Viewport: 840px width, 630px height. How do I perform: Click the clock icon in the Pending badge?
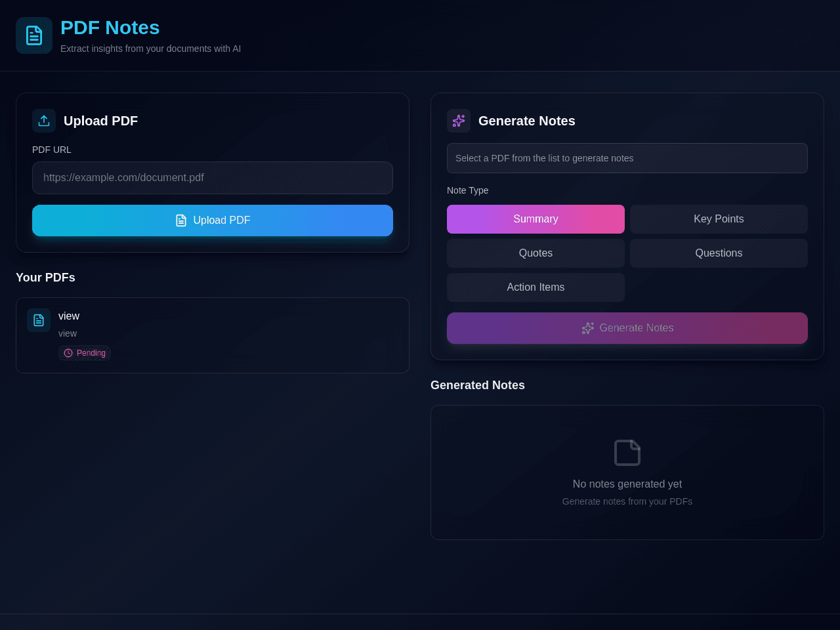68,353
